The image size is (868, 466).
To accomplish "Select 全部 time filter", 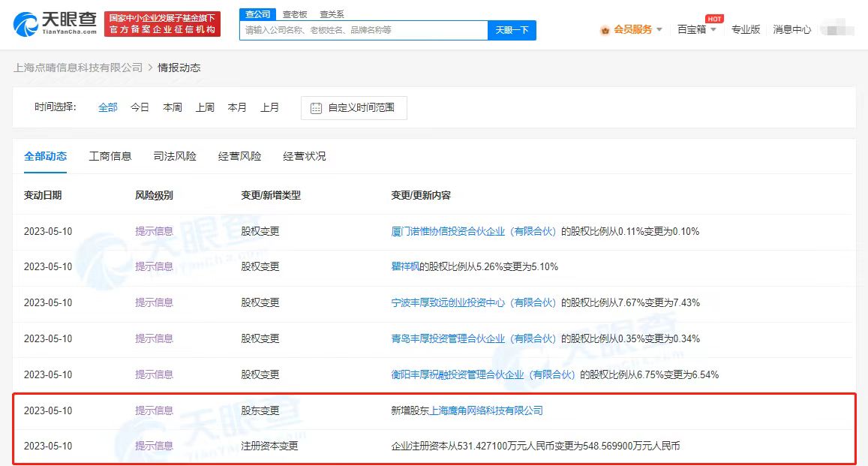I will click(x=107, y=107).
